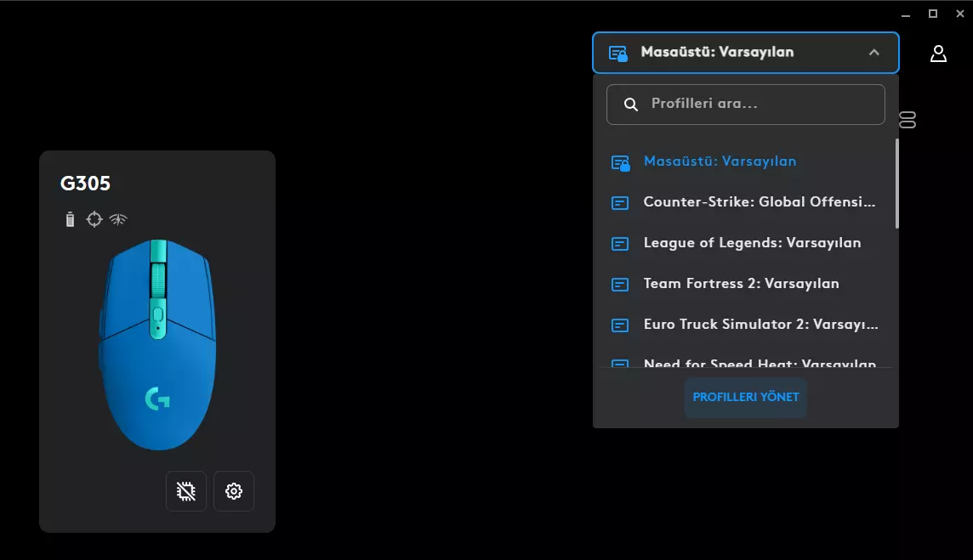Click the wireless connection icon on G305 card
Viewport: 973px width, 560px height.
tap(118, 219)
